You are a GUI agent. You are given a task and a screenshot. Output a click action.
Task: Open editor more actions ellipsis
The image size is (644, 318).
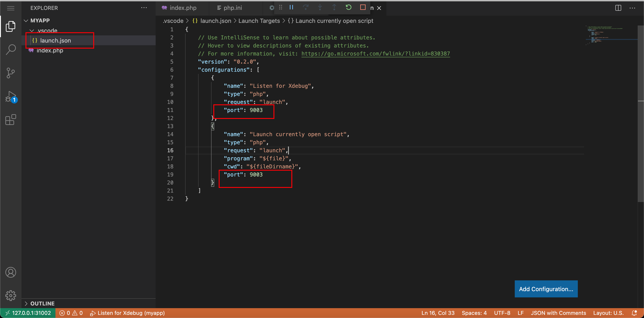632,8
